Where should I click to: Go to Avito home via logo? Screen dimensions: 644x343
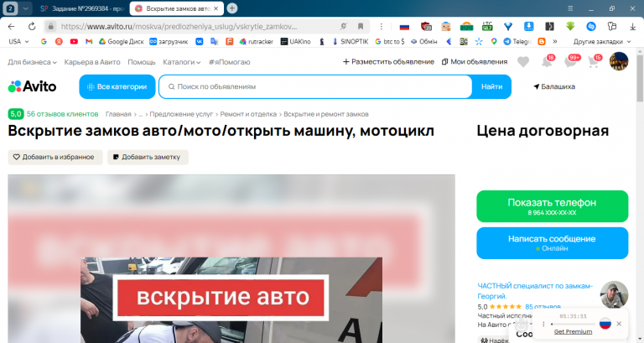[32, 86]
